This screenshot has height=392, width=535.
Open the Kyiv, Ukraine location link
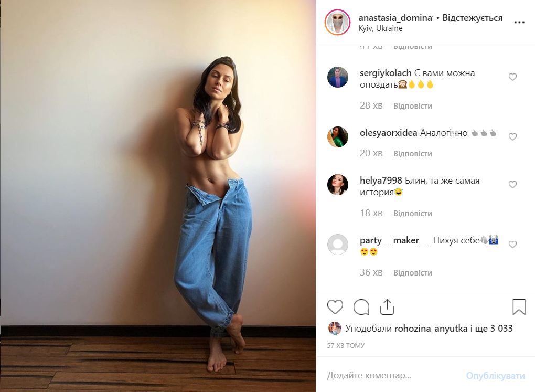(380, 28)
